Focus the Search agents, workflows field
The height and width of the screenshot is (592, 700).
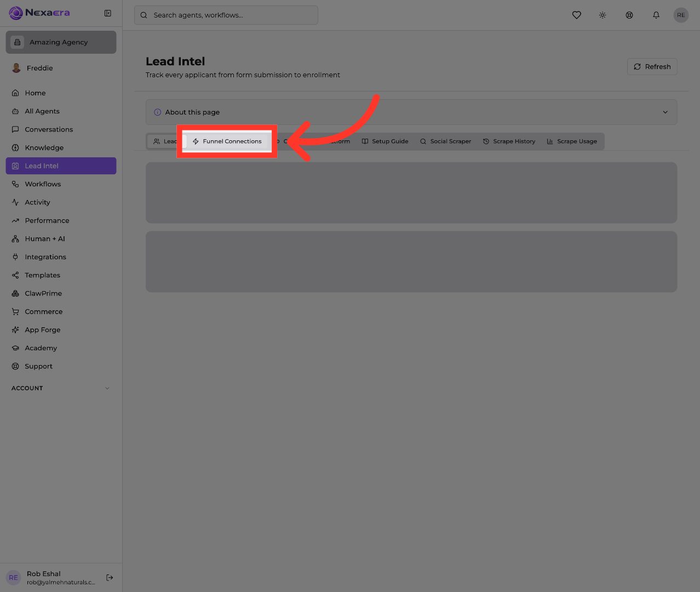(x=226, y=15)
